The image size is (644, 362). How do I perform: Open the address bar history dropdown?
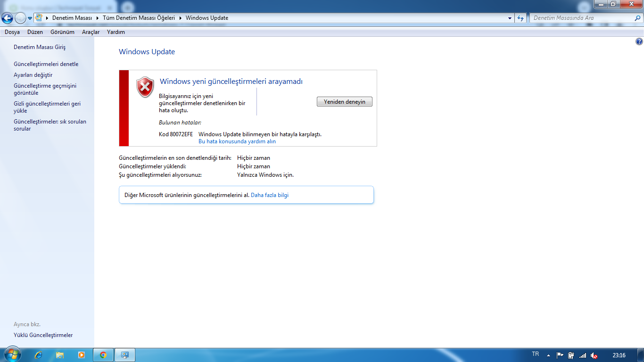pyautogui.click(x=510, y=18)
